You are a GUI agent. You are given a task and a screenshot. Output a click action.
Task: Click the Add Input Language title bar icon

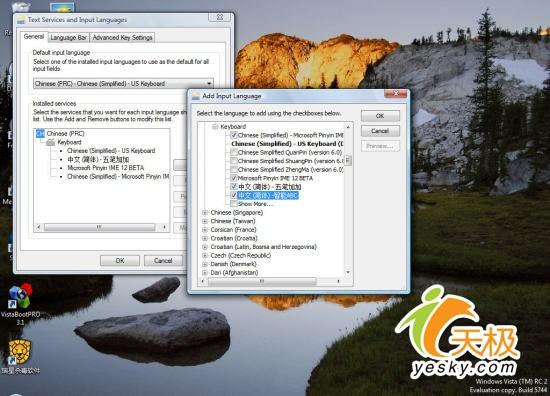196,96
